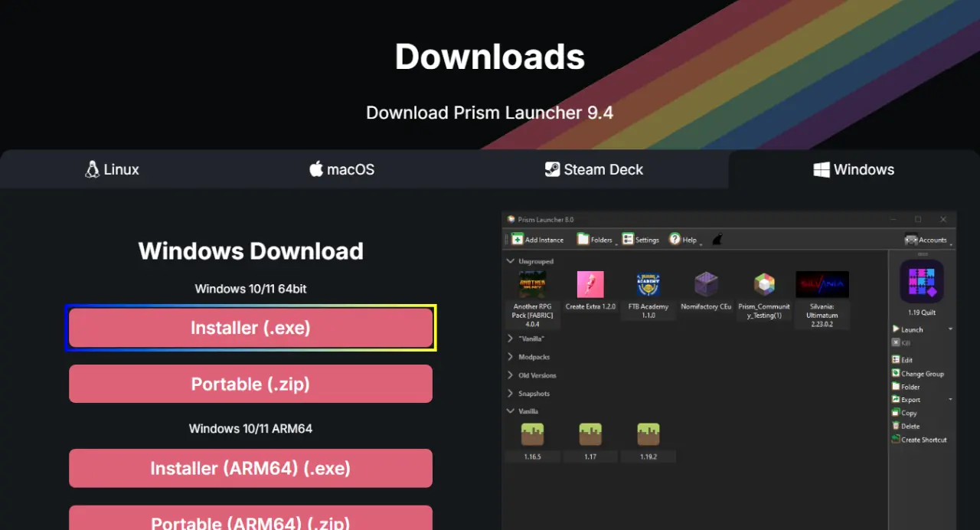Download the Windows 64bit Installer (.exe)
Image resolution: width=980 pixels, height=530 pixels.
pos(250,328)
